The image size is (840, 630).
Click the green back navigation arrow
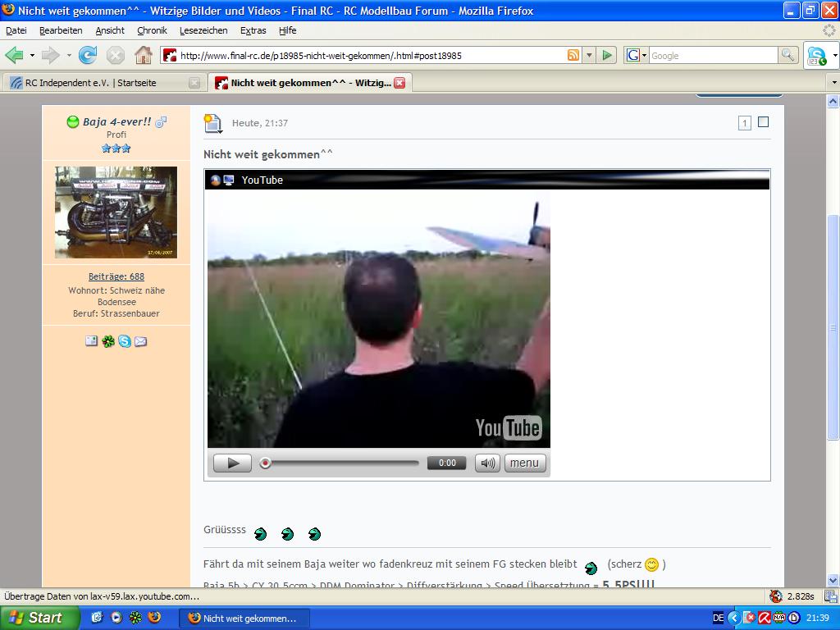coord(14,55)
